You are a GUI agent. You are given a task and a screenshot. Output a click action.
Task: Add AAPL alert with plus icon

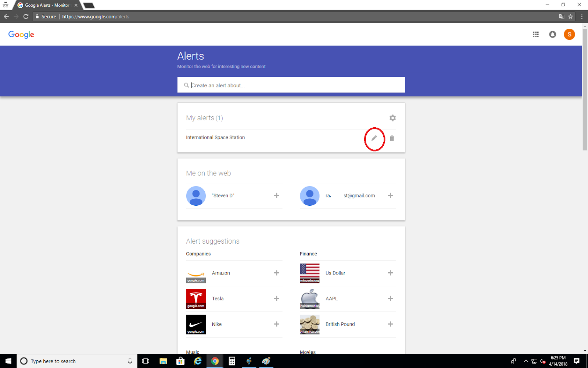[x=390, y=298]
